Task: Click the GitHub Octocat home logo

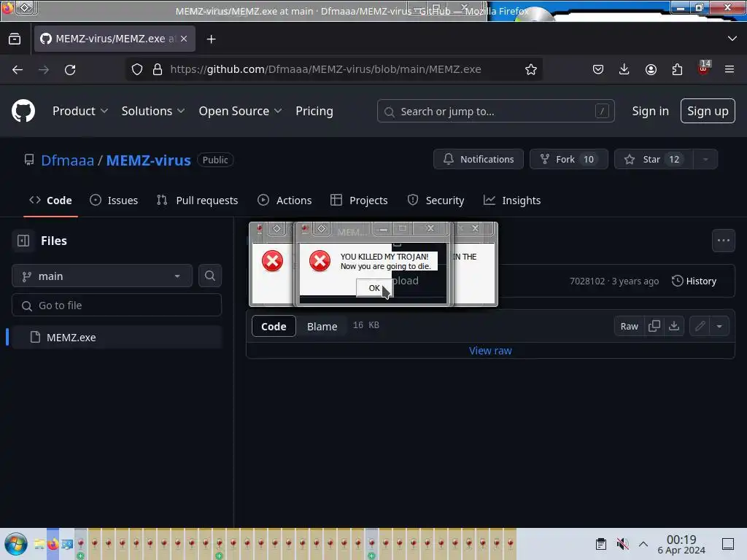Action: pyautogui.click(x=23, y=111)
